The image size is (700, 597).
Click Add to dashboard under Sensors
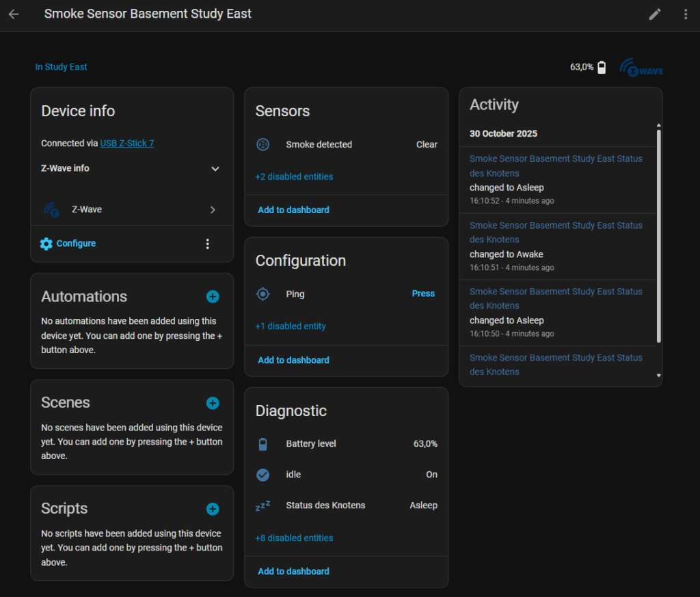point(293,210)
